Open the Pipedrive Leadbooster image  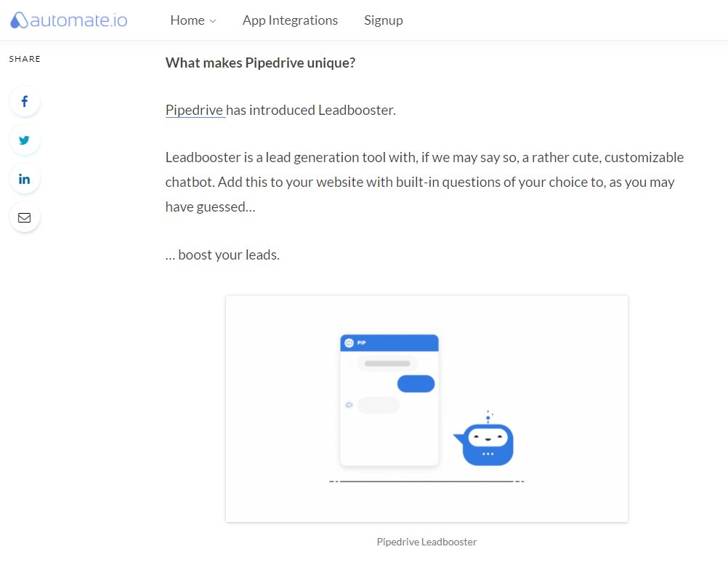[426, 409]
